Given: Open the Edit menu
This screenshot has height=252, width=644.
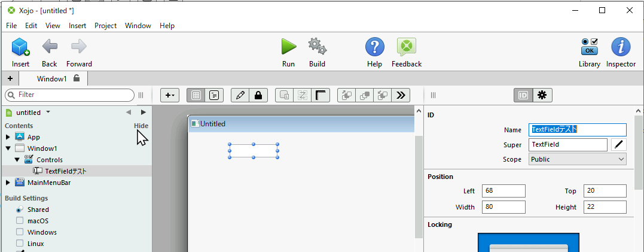Looking at the screenshot, I should (x=31, y=26).
